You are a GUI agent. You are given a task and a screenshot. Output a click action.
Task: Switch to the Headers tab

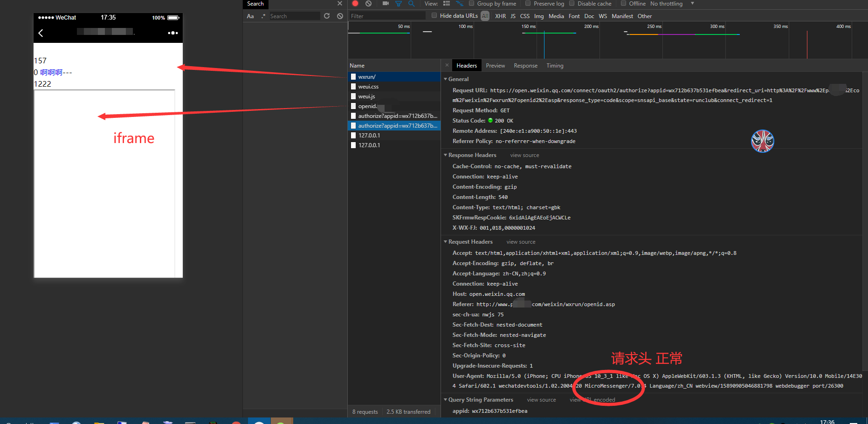(x=467, y=66)
